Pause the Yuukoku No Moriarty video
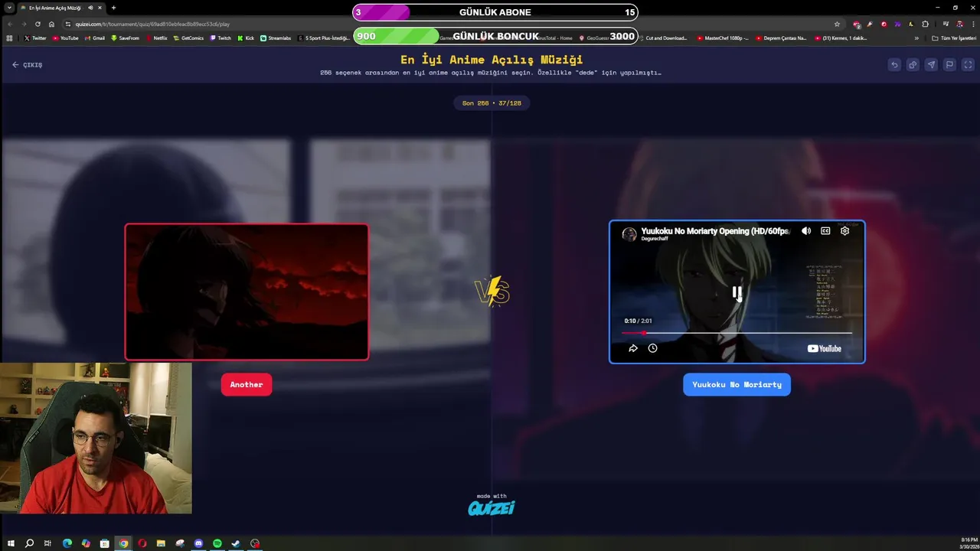This screenshot has height=551, width=980. click(737, 292)
